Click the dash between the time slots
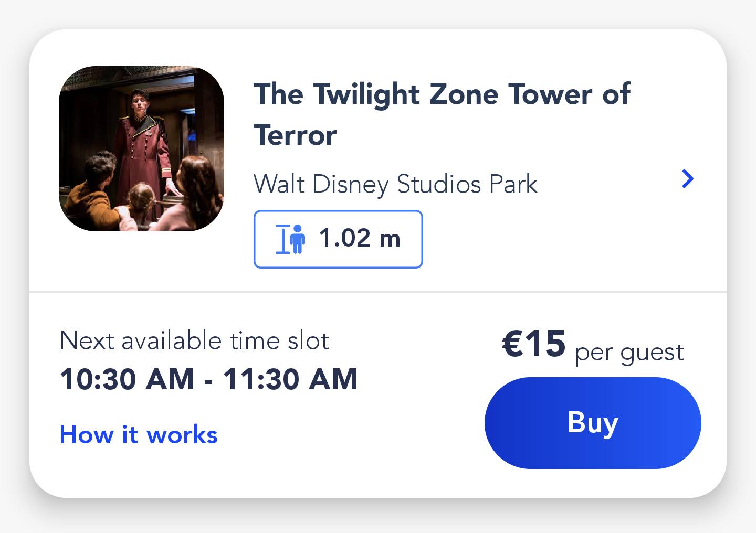The height and width of the screenshot is (533, 756). tap(208, 381)
